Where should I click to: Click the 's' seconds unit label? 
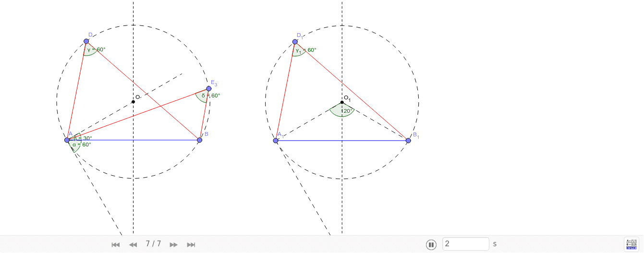(x=495, y=244)
